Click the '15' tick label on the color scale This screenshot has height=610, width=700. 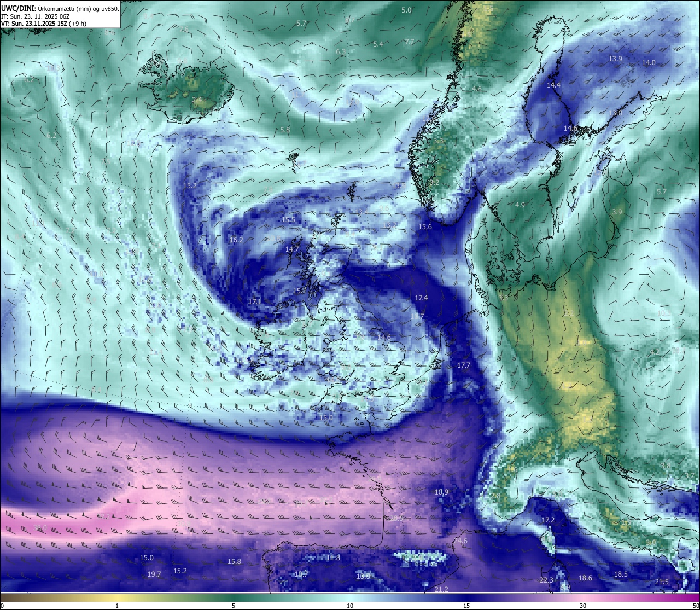click(x=466, y=606)
